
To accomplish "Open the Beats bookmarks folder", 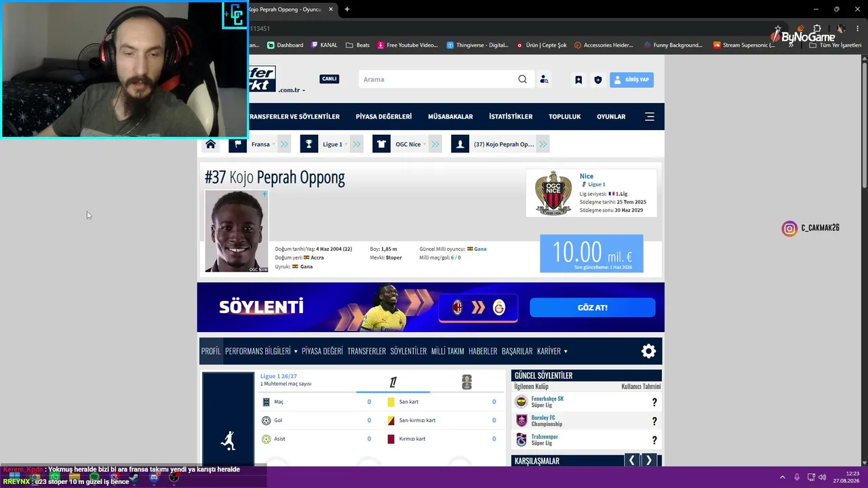I will click(357, 45).
